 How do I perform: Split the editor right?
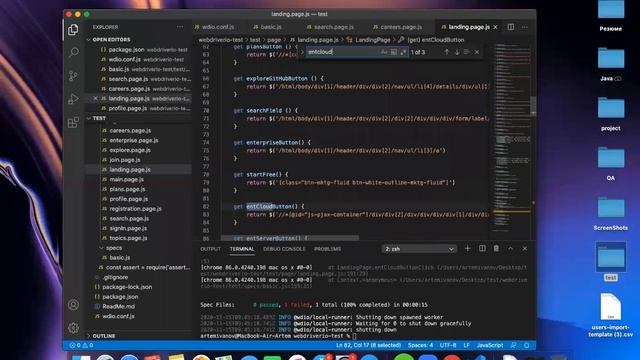tap(511, 27)
